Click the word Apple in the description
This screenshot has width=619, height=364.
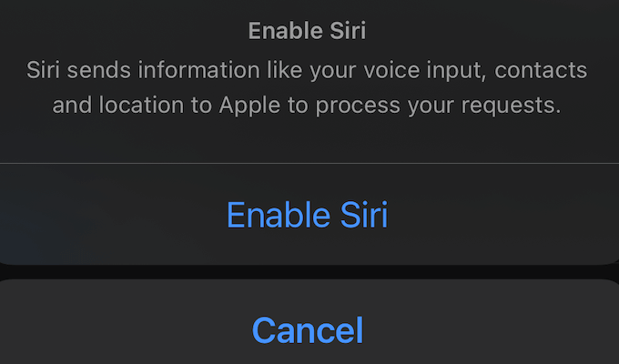point(244,106)
